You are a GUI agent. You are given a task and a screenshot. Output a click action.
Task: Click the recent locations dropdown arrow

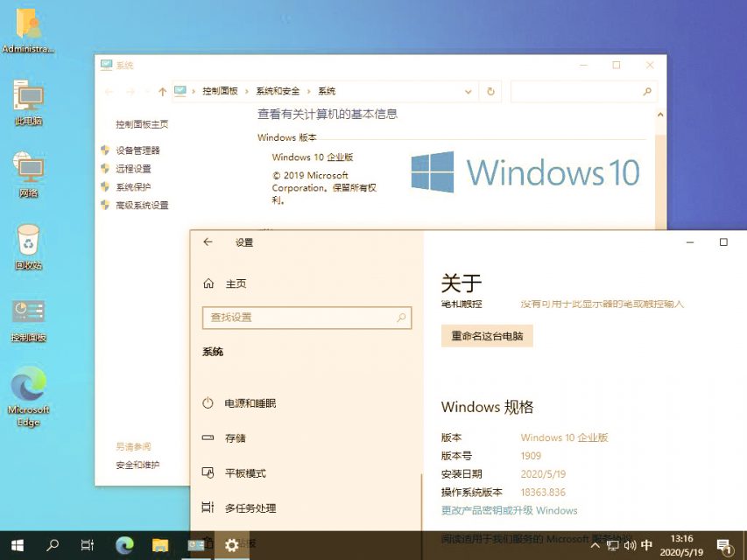[x=147, y=91]
